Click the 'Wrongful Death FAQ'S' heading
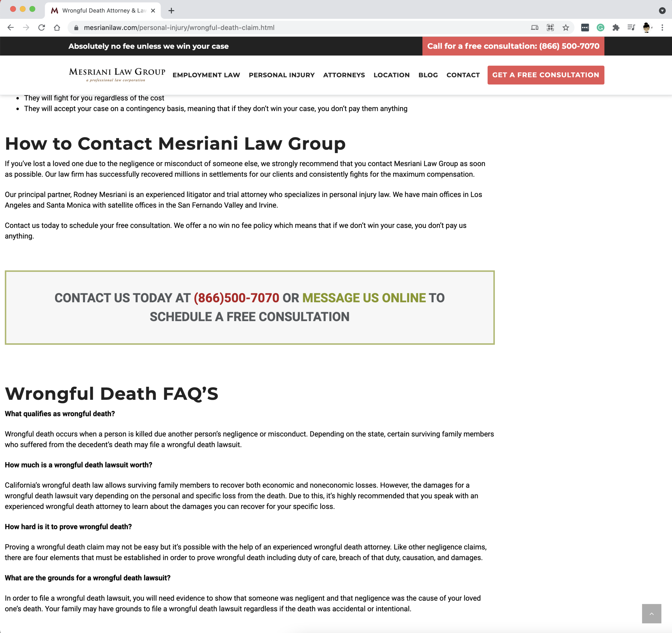 coord(112,394)
